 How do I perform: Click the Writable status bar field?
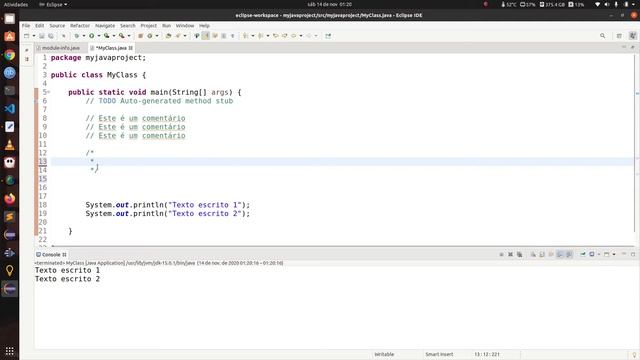click(384, 354)
